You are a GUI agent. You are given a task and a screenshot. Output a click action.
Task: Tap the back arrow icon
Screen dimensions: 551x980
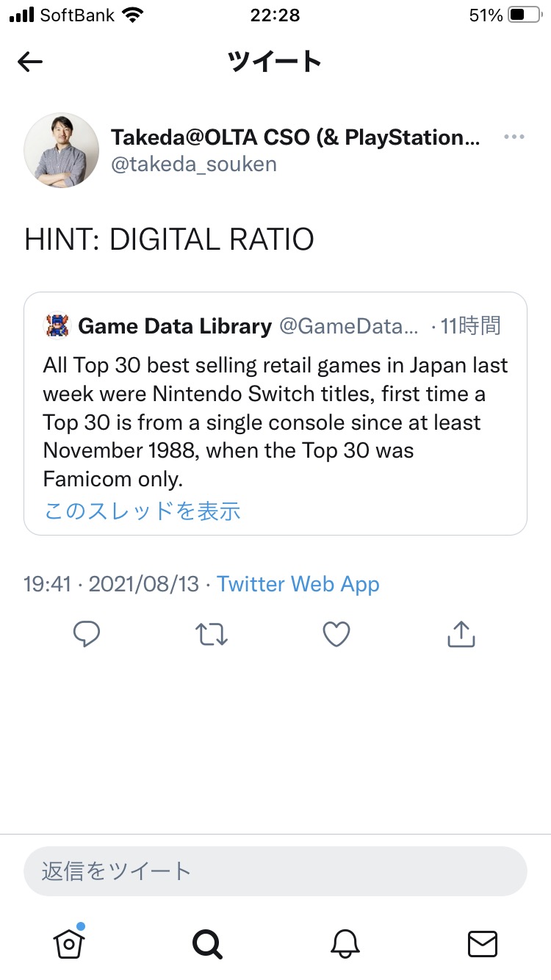(x=30, y=62)
